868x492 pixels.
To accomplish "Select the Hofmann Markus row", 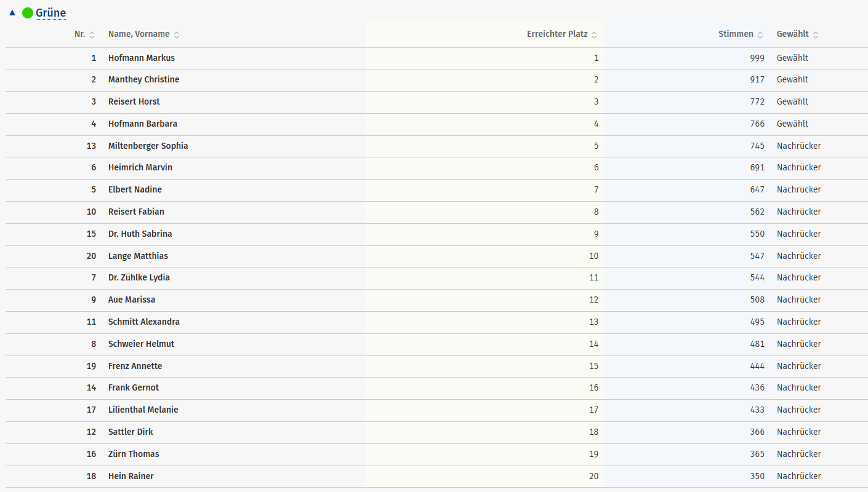I will click(x=142, y=58).
